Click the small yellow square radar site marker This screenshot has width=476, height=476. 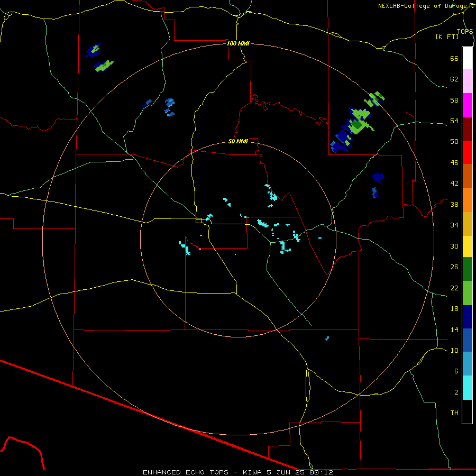(198, 221)
